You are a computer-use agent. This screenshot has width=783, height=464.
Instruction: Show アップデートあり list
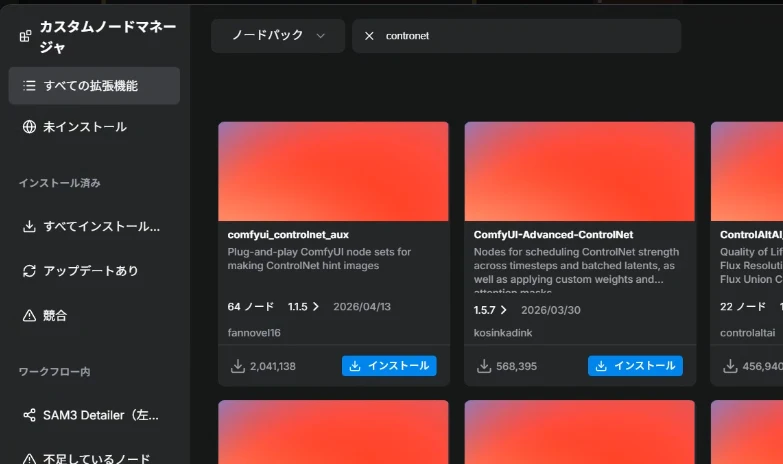click(x=94, y=271)
